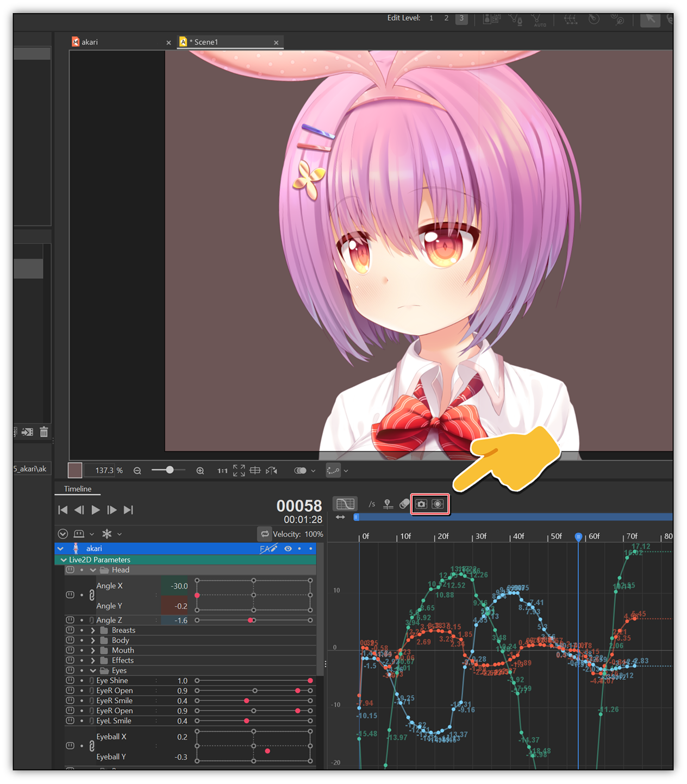Click the Velocity 100% value

pos(314,534)
